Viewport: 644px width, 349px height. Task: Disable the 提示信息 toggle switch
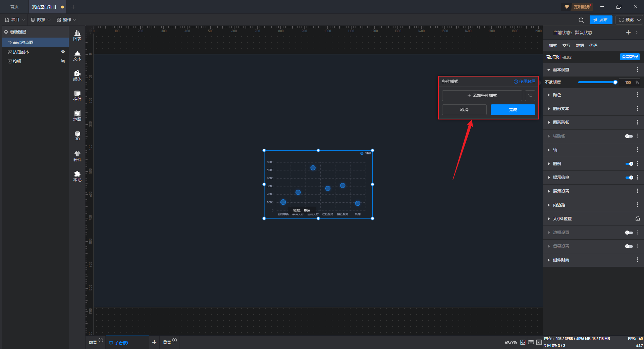click(629, 178)
